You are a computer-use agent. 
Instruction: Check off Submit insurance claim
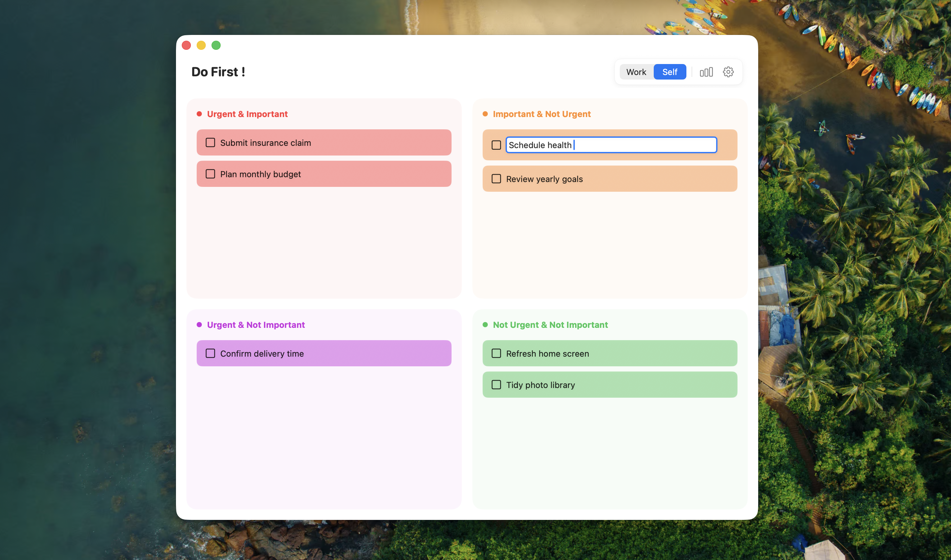210,142
